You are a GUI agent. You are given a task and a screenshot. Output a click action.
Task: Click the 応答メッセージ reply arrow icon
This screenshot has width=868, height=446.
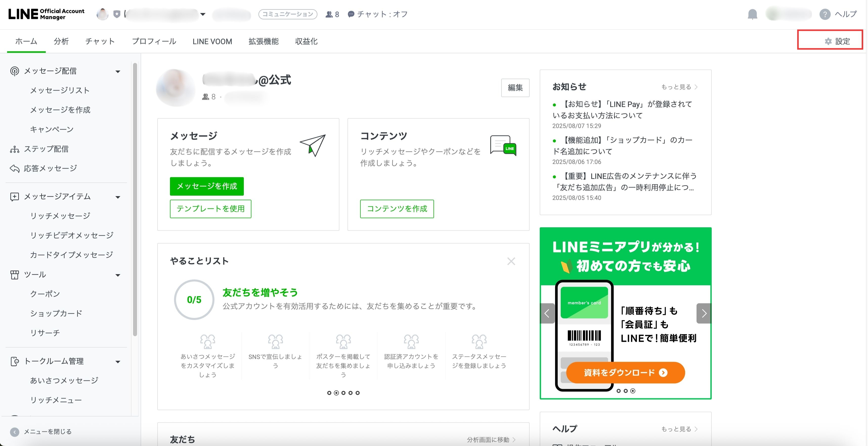coord(14,168)
